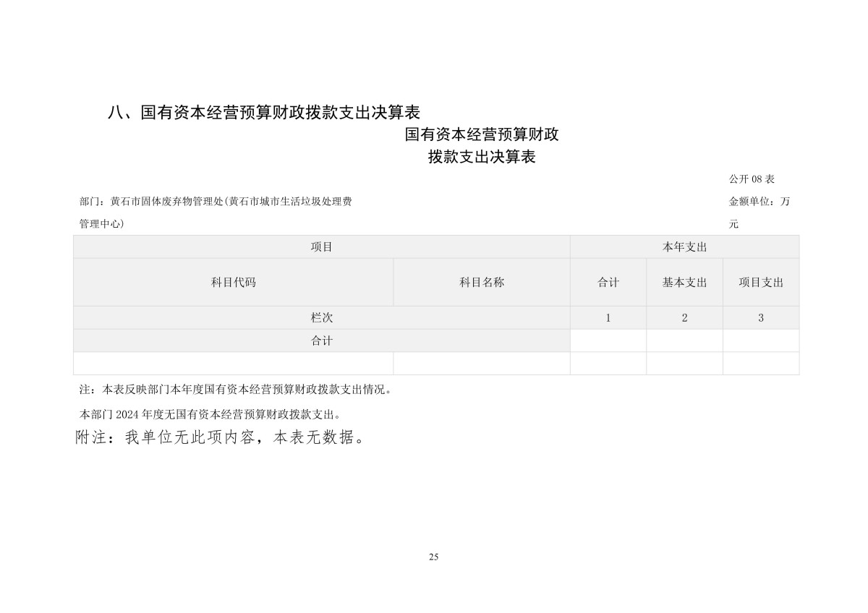Click the 合计 column header under 本年支出
Viewport: 868px width, 613px height.
click(608, 283)
